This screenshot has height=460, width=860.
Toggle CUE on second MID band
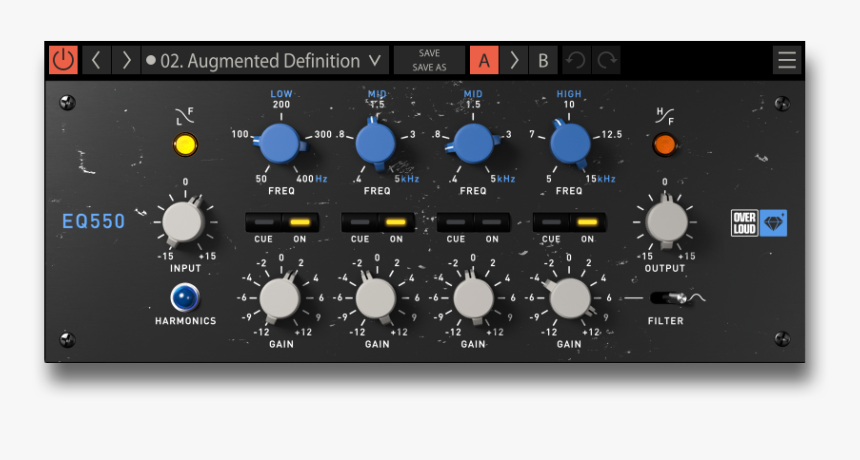(456, 223)
